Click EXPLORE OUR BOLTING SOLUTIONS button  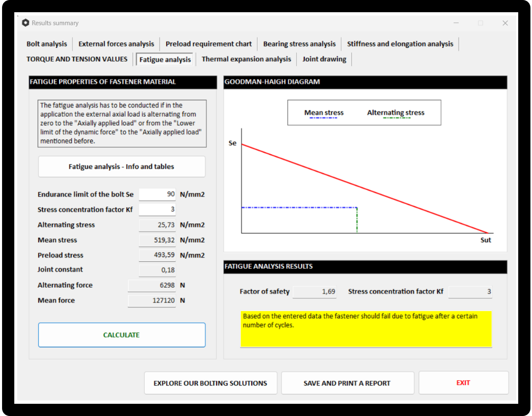[x=210, y=383]
